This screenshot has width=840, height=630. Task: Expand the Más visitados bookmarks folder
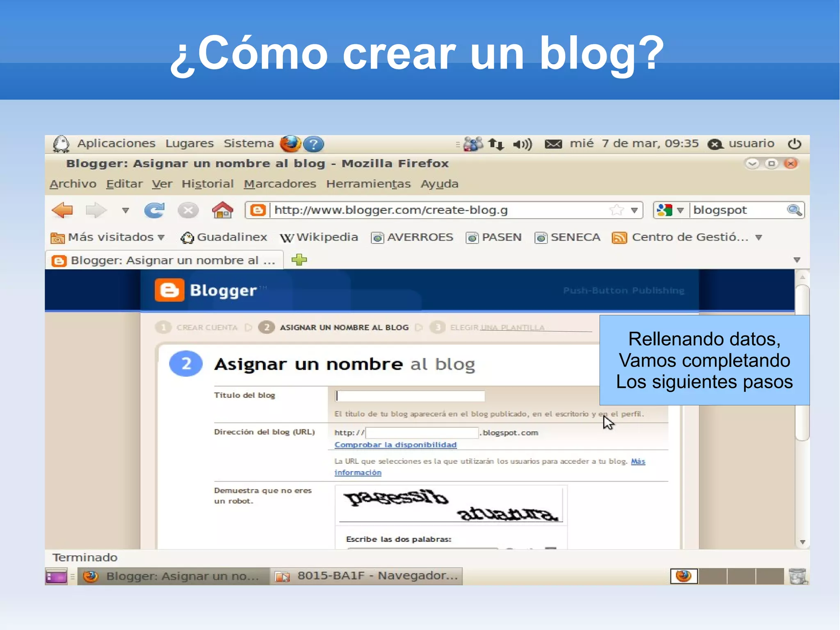(x=107, y=237)
